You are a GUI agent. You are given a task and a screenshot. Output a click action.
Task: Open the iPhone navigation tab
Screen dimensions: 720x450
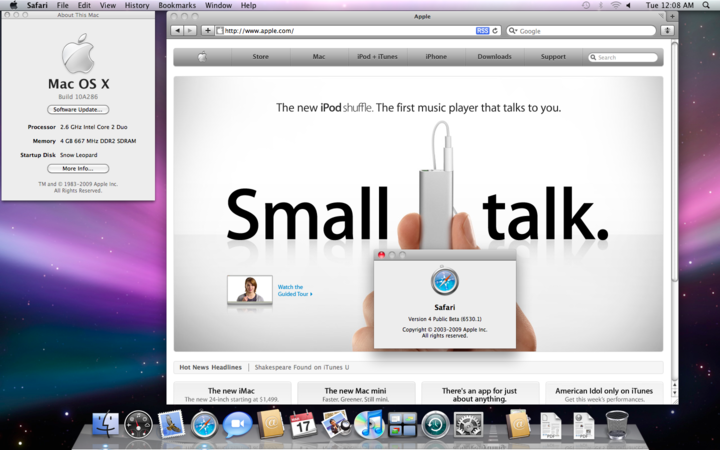pyautogui.click(x=436, y=57)
